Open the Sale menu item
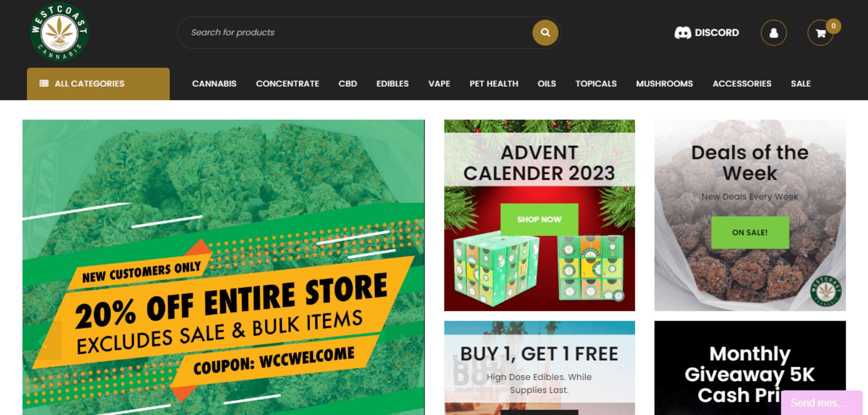 click(x=801, y=84)
